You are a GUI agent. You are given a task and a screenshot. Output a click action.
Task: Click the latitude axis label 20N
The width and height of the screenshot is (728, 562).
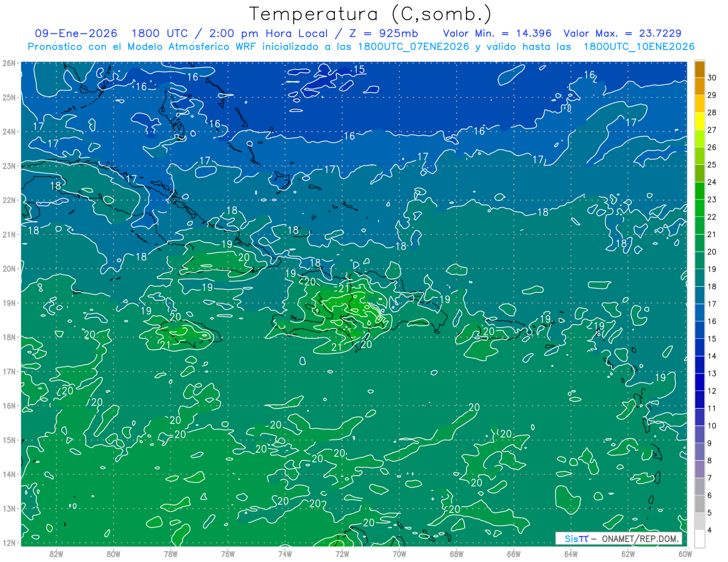(x=9, y=269)
